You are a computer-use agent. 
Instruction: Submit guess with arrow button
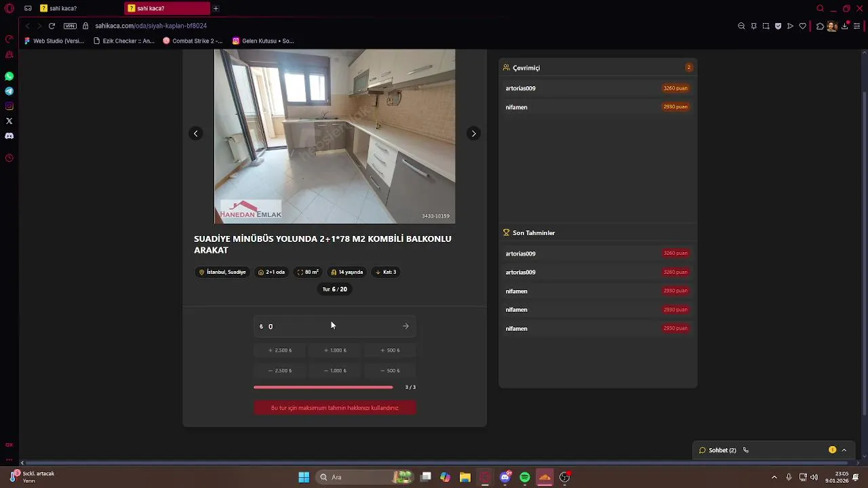coord(406,326)
